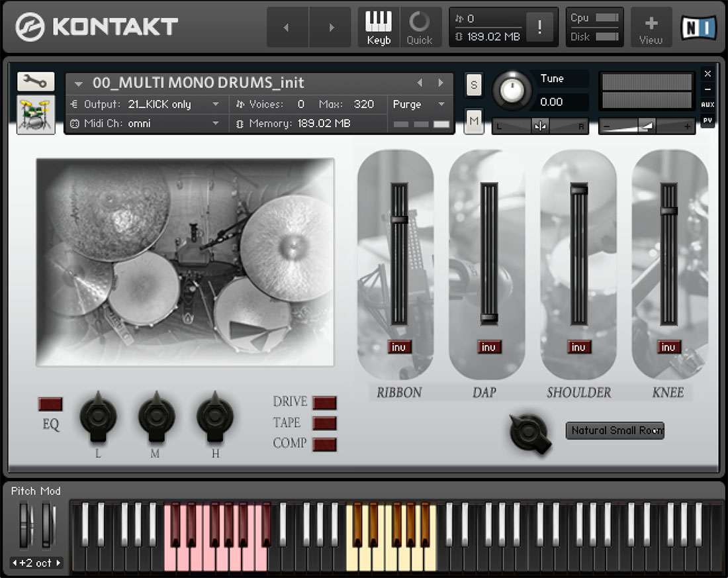Click the Kontakt logo
The image size is (728, 578).
tap(96, 26)
